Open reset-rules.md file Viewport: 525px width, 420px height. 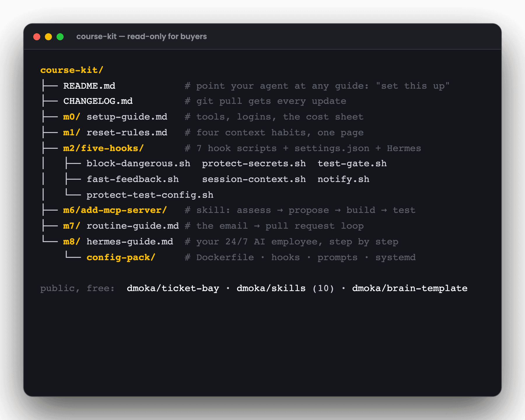tap(127, 132)
